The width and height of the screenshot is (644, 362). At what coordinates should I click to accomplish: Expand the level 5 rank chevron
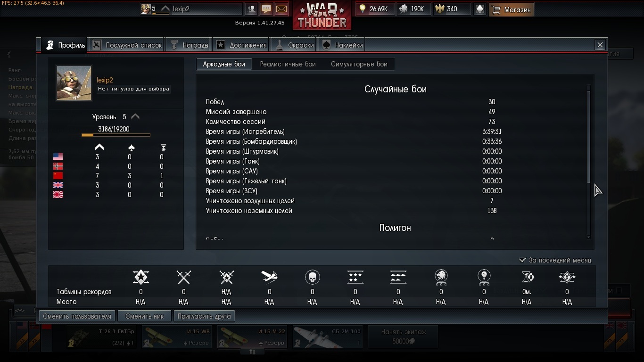tap(135, 116)
